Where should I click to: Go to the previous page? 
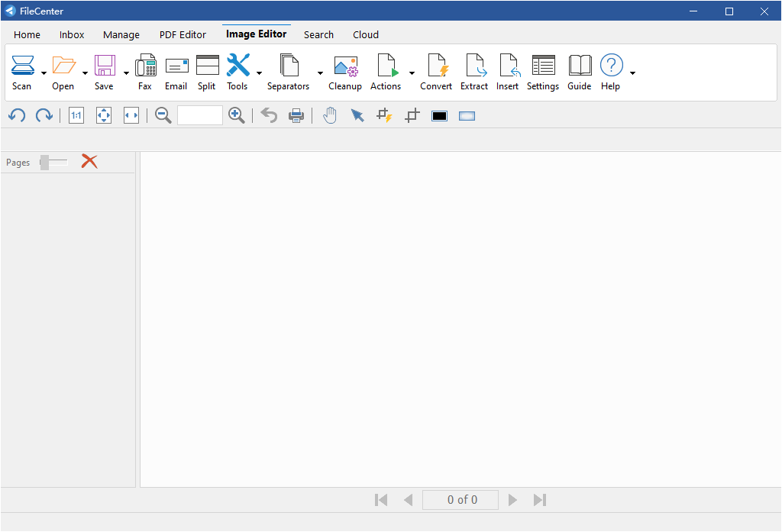[408, 500]
